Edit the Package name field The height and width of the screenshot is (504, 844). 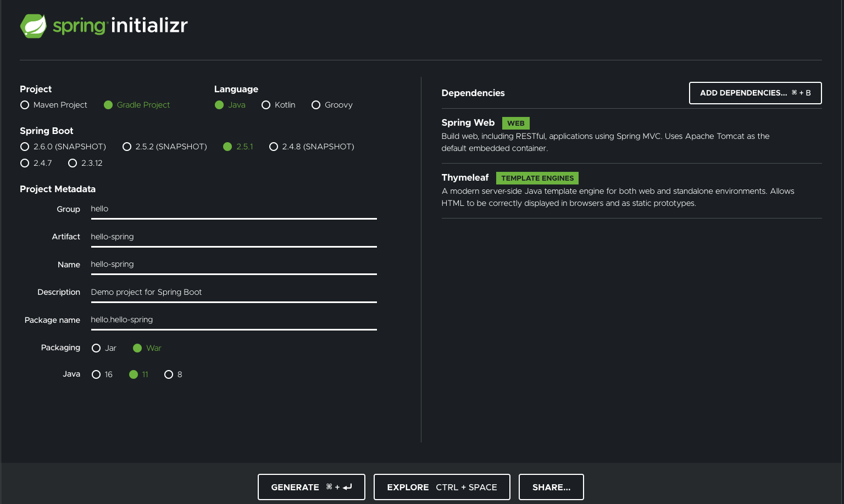[234, 320]
